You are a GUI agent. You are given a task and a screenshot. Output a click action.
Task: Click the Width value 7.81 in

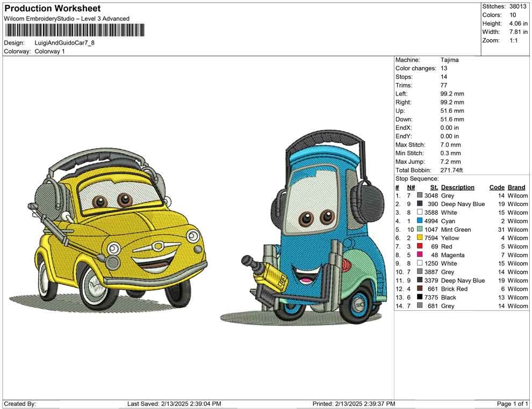(519, 32)
